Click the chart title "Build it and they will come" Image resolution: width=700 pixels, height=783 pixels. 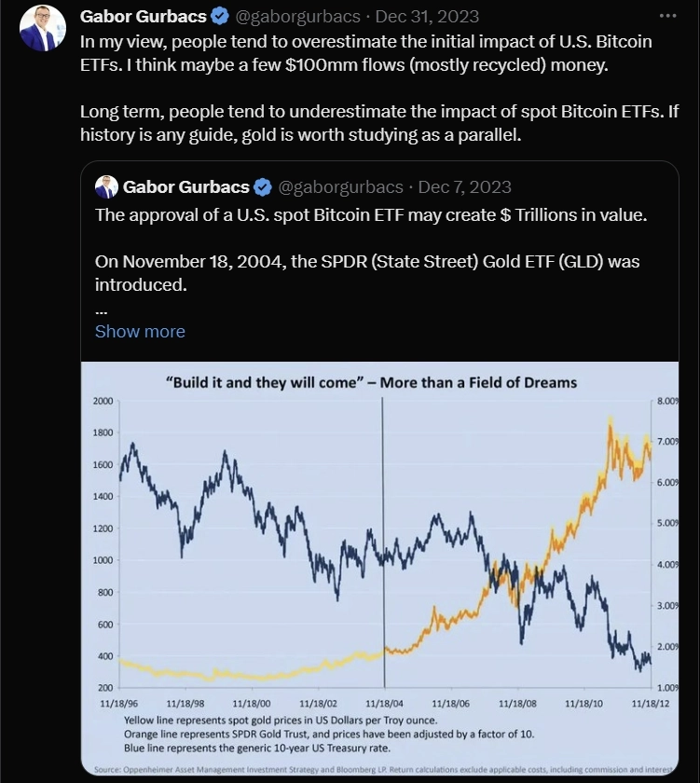point(384,382)
